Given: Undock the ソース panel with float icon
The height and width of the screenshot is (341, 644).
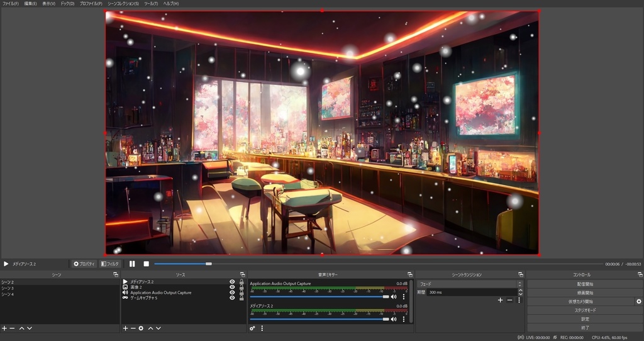Looking at the screenshot, I should pyautogui.click(x=242, y=274).
